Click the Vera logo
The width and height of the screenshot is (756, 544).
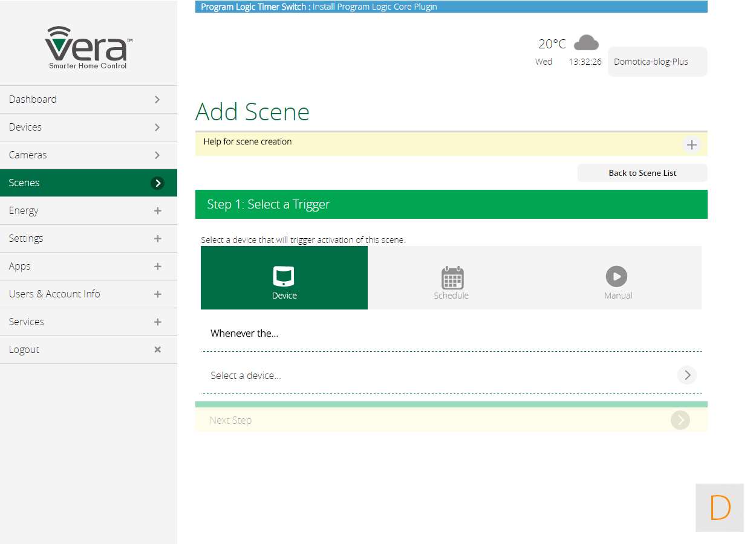click(88, 47)
